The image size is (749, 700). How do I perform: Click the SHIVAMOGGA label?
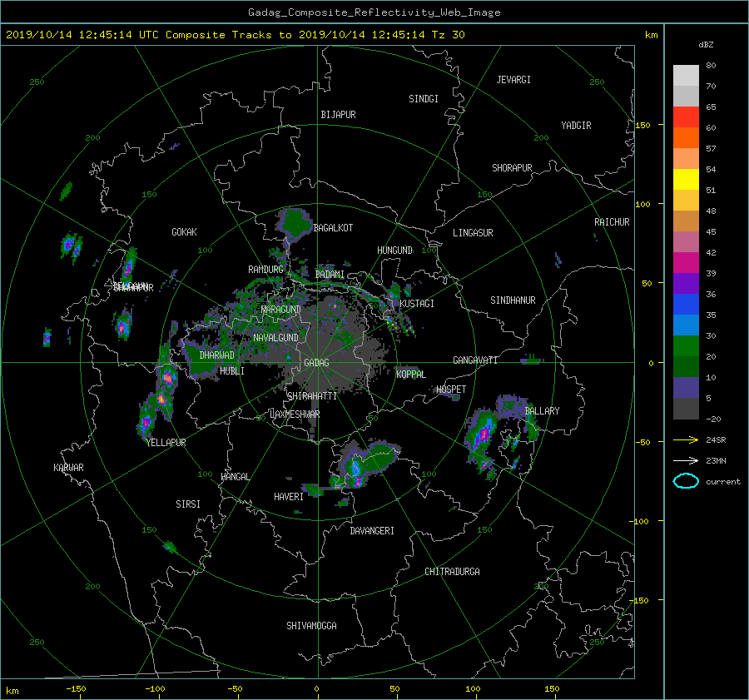point(311,625)
